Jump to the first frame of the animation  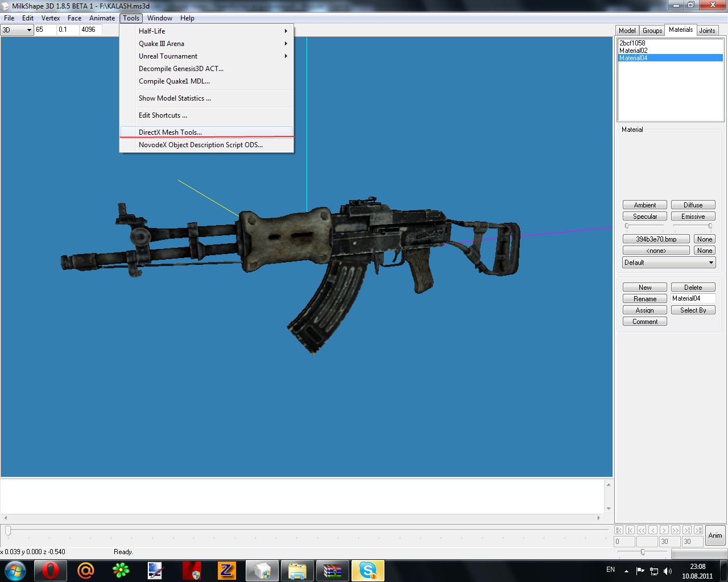[619, 530]
